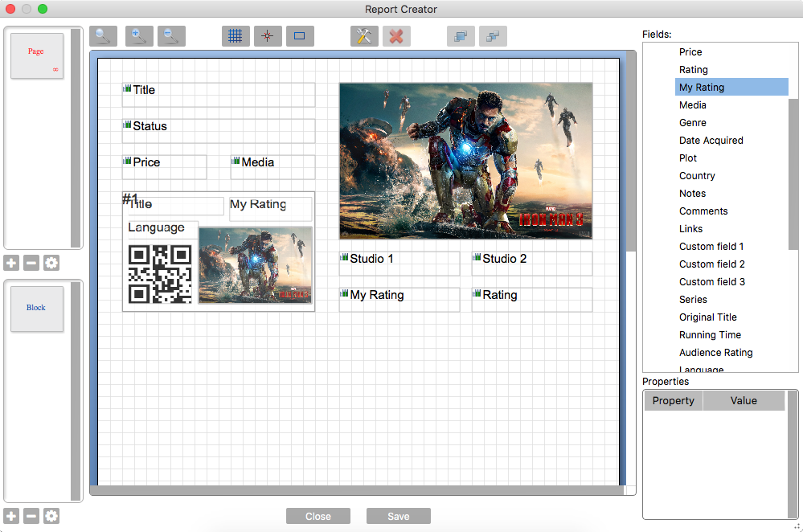Select the QR code in block #1

pos(160,274)
